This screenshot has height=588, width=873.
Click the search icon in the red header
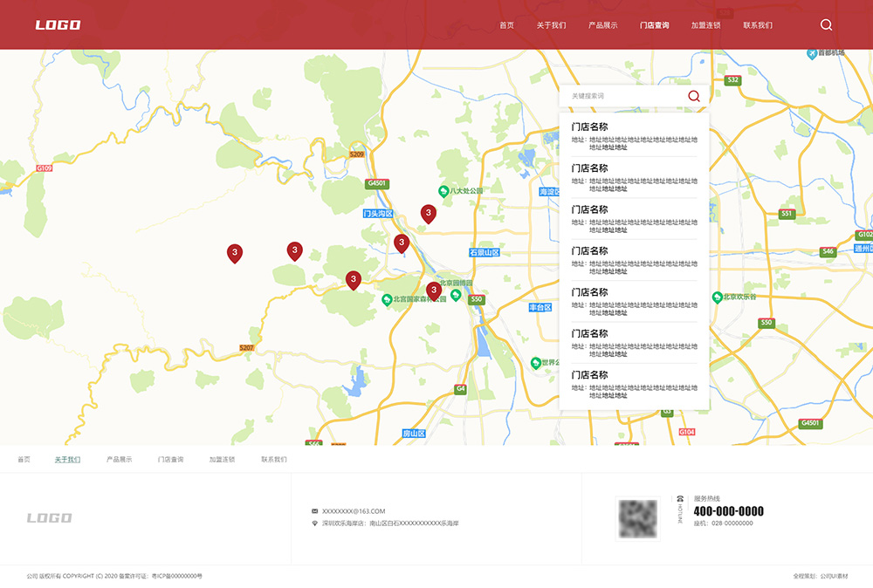826,25
